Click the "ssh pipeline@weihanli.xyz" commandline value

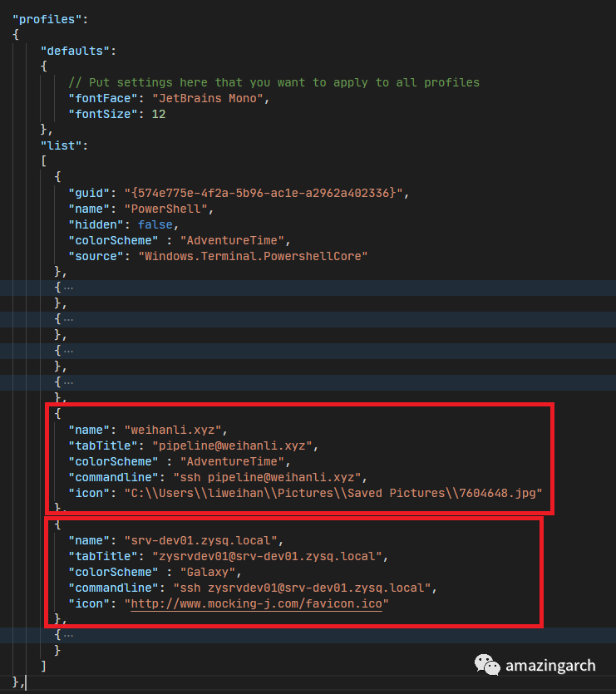tap(267, 478)
